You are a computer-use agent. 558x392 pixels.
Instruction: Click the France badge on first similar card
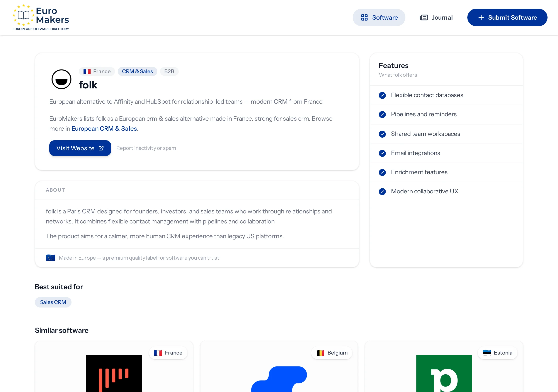pyautogui.click(x=168, y=353)
